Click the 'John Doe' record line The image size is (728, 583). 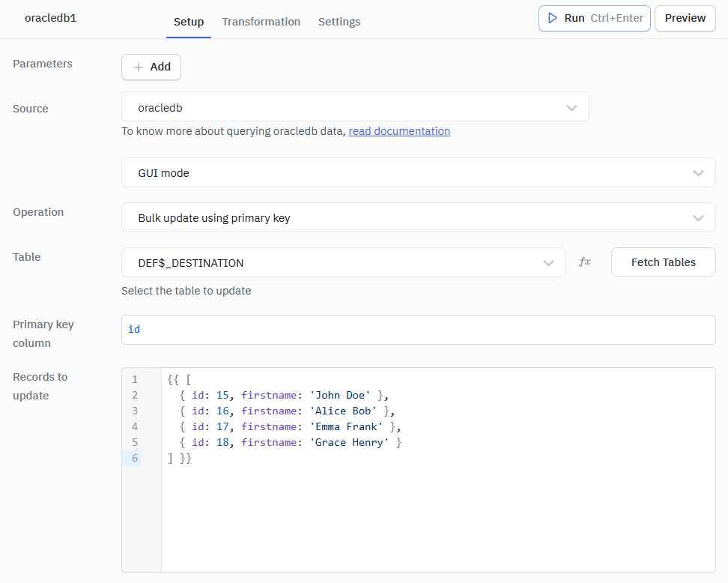click(284, 396)
